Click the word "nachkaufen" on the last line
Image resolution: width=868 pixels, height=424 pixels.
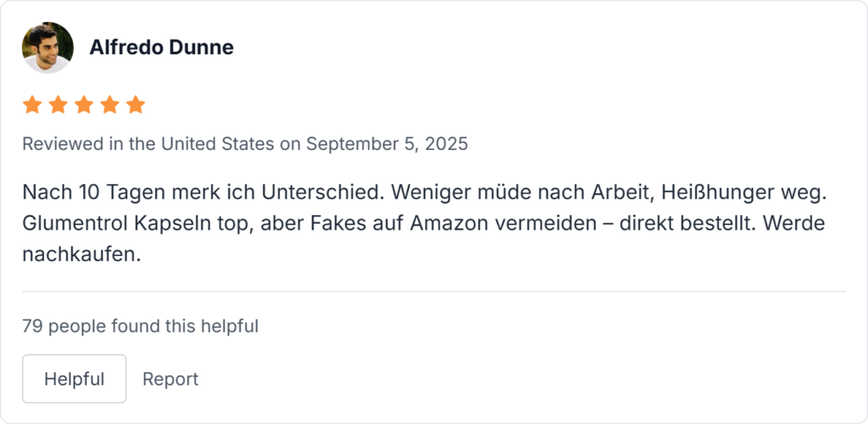tap(79, 255)
